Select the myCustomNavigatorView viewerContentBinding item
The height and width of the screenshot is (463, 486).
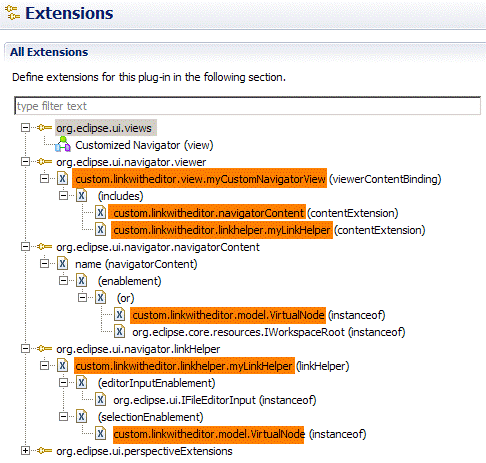coord(258,179)
